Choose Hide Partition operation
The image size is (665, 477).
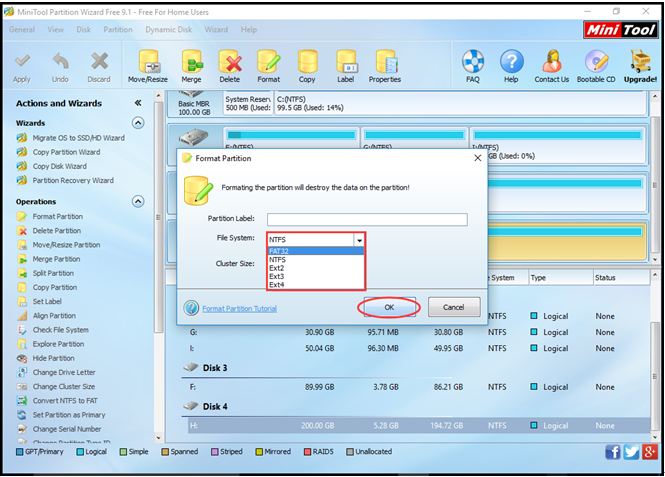pos(53,358)
